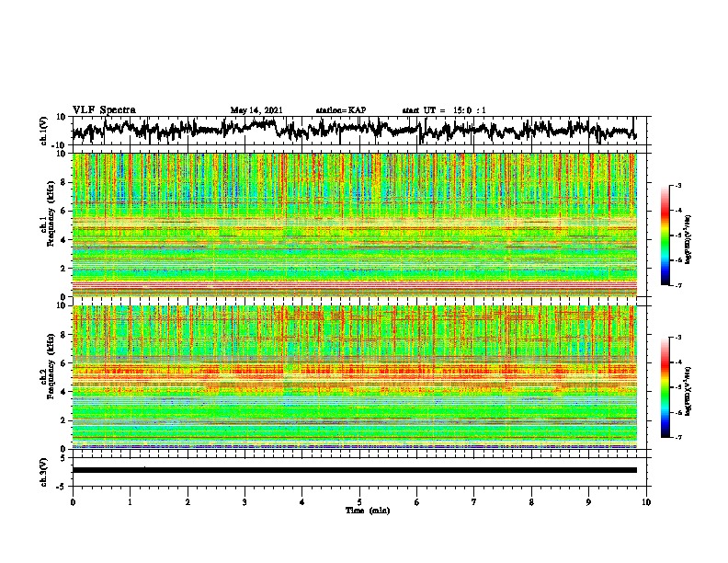Click the "-4" label on ch.2 color scale
728x563 pixels.
click(x=677, y=362)
